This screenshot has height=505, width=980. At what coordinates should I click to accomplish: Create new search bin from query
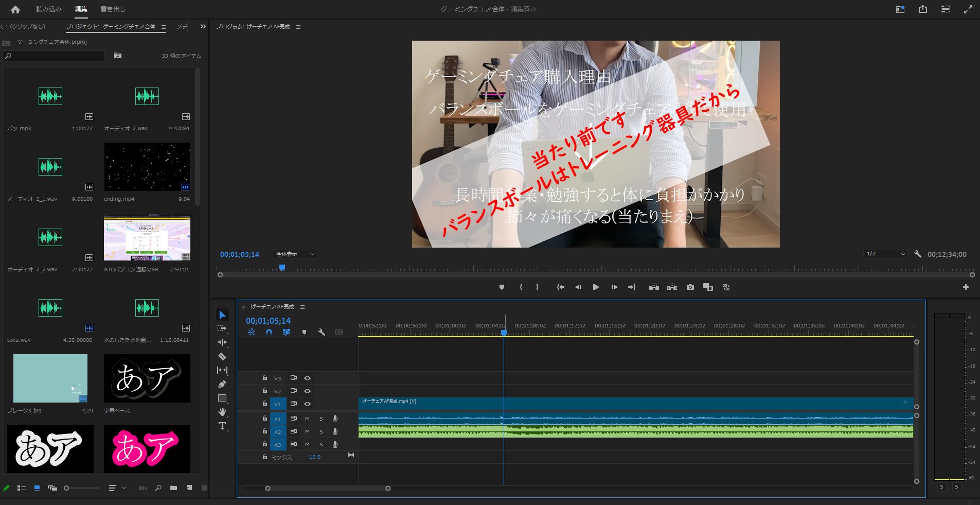(118, 56)
